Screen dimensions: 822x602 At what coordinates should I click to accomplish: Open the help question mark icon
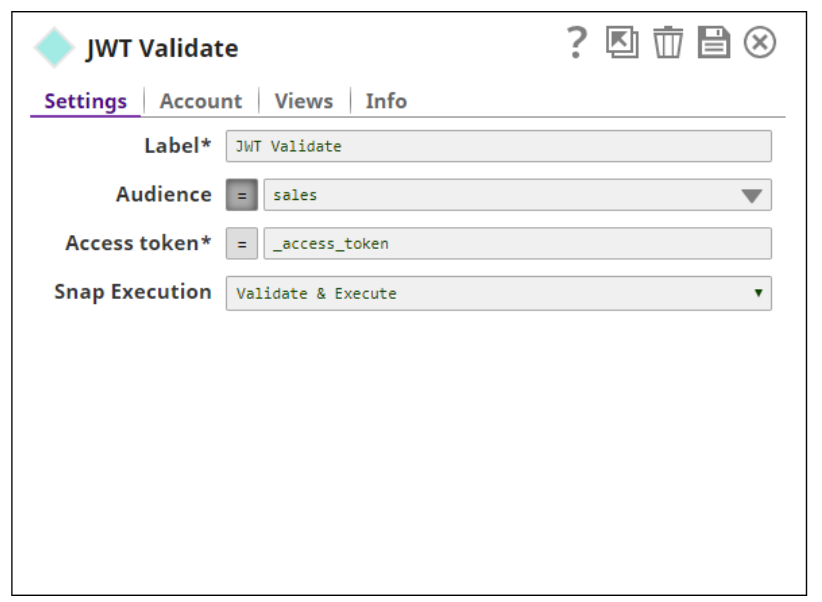[576, 43]
